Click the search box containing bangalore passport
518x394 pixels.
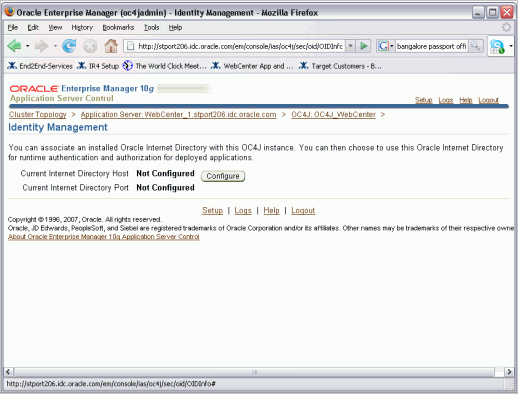[432, 46]
